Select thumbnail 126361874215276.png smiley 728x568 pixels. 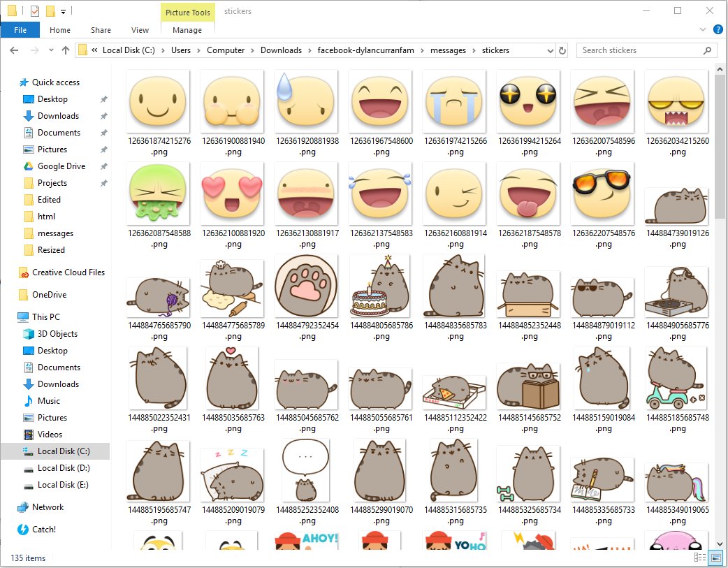tap(159, 101)
